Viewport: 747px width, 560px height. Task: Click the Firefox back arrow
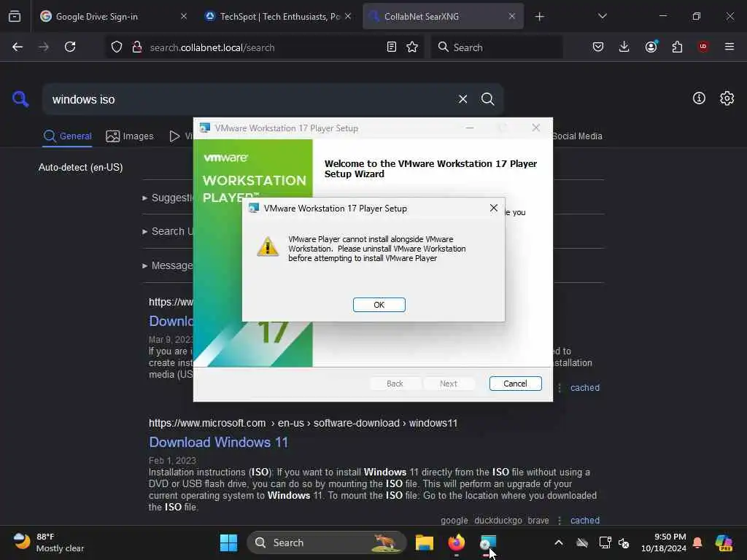point(18,47)
